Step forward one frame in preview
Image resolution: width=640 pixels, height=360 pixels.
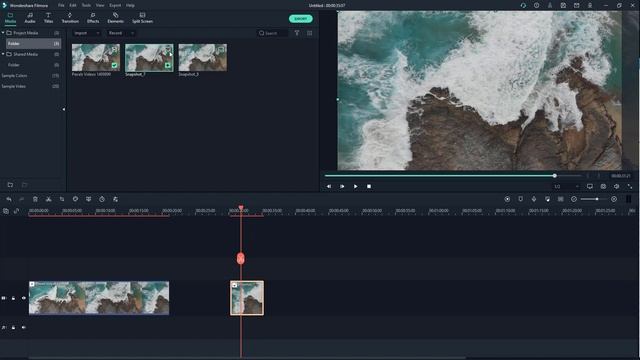(342, 187)
